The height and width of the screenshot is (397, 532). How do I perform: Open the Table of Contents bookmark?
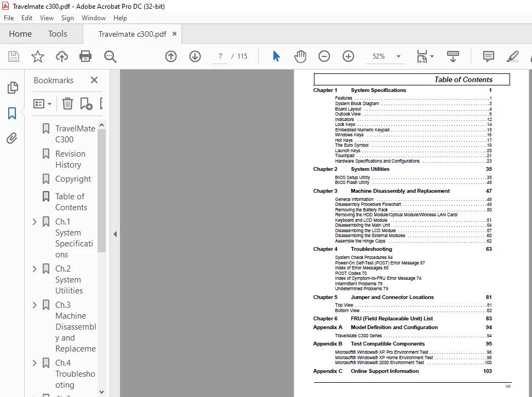click(71, 202)
